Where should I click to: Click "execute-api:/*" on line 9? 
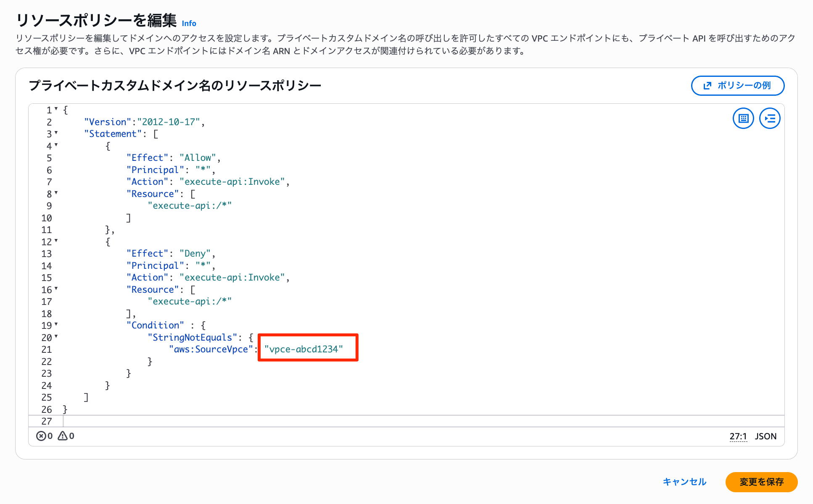click(190, 205)
